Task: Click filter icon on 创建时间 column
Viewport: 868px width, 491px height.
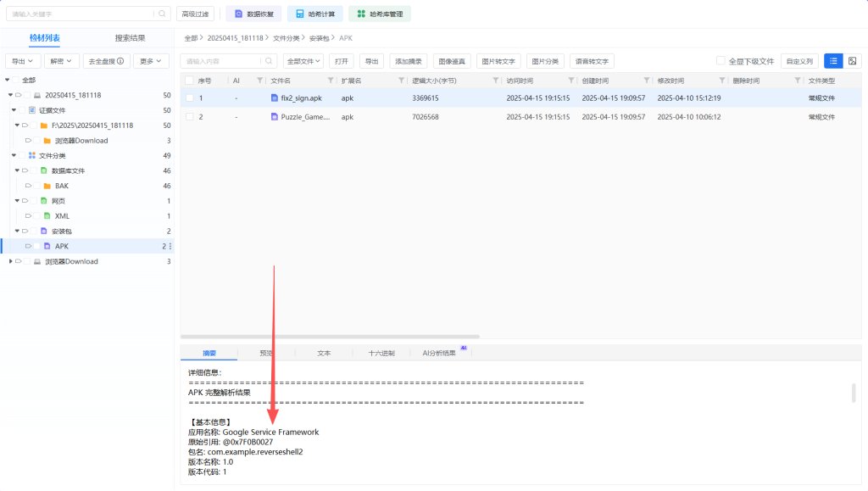Action: (x=646, y=81)
